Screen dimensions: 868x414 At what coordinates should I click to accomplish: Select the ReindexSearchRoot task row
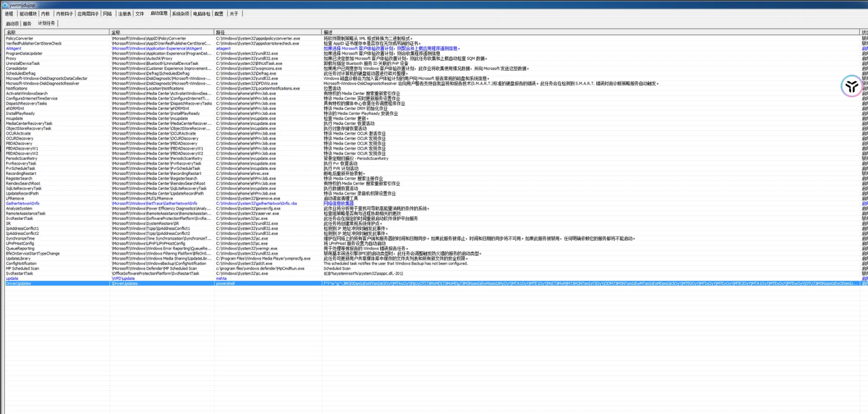coord(436,183)
